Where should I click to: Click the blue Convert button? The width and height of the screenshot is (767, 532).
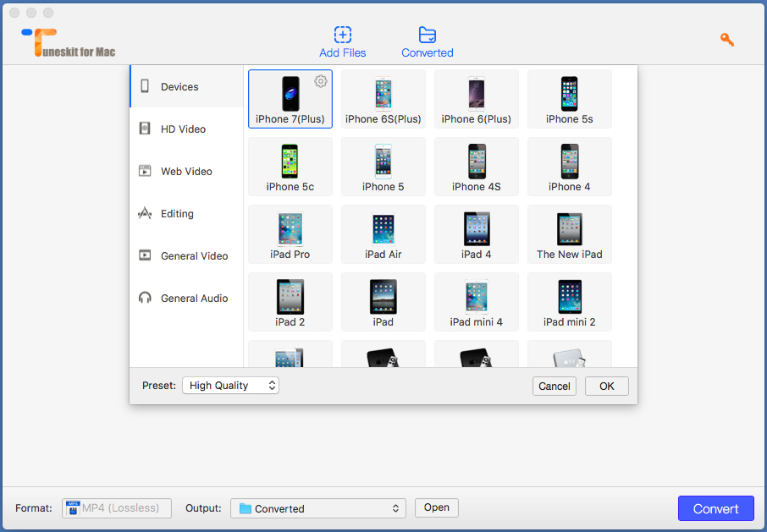715,508
